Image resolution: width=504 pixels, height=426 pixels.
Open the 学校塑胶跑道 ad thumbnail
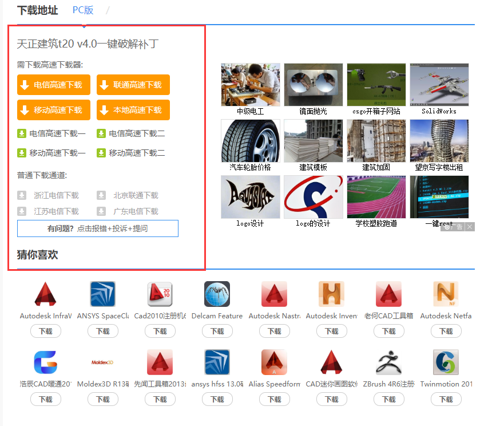(376, 196)
